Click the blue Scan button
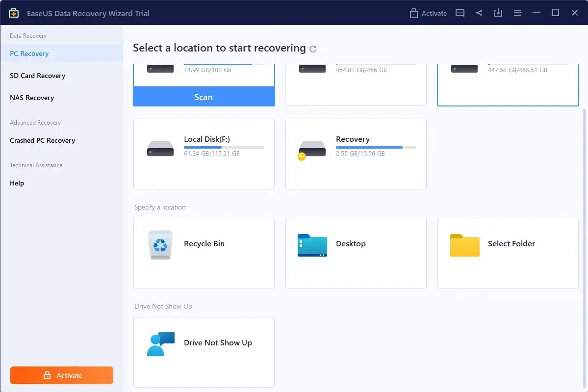This screenshot has height=392, width=588. click(x=204, y=97)
